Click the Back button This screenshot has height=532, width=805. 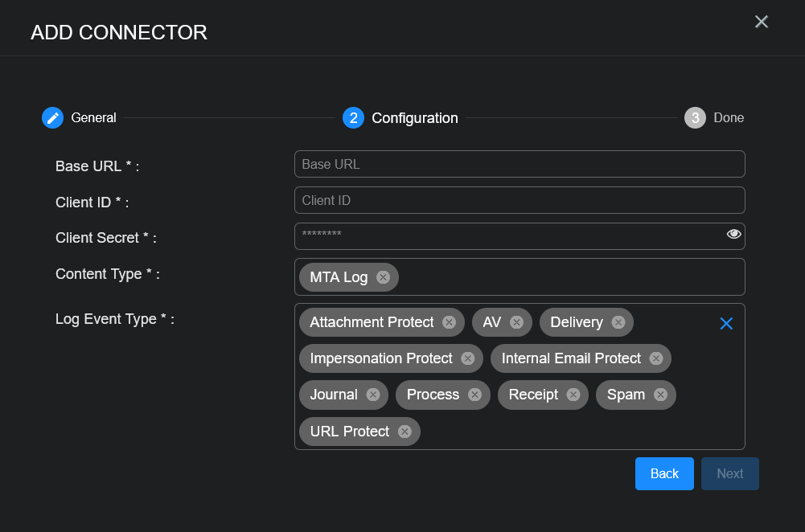(x=664, y=473)
